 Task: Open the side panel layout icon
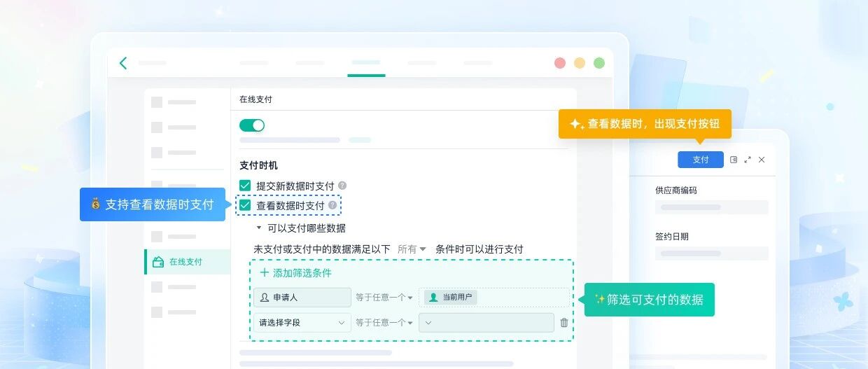(x=734, y=160)
